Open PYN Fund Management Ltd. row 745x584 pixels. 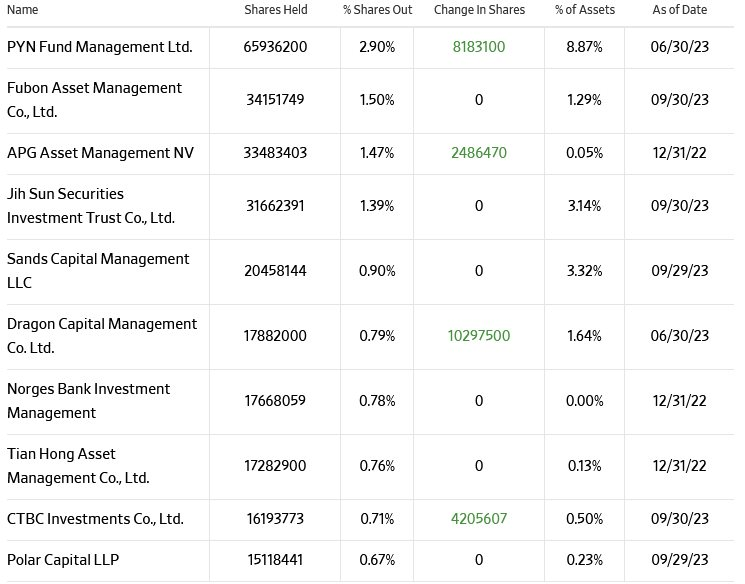point(99,47)
